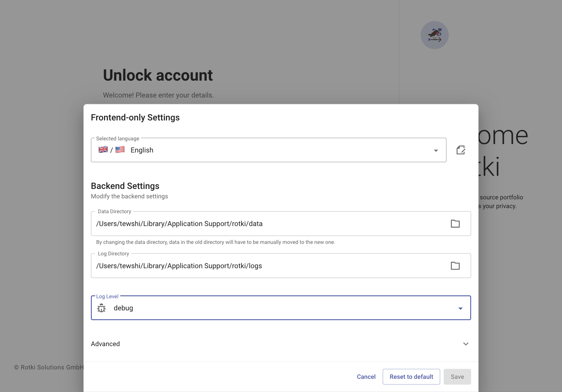
Task: Click the rotki bird logo avatar
Action: click(x=435, y=35)
